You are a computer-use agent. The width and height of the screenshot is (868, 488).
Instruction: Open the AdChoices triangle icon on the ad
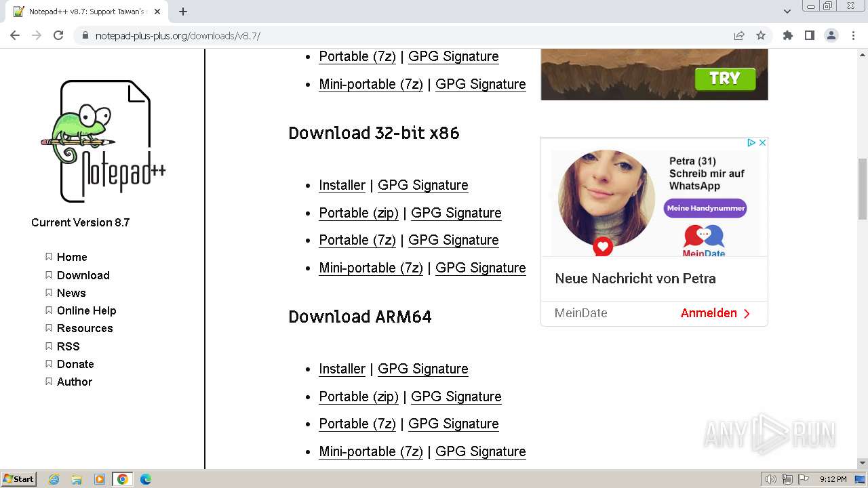click(751, 142)
